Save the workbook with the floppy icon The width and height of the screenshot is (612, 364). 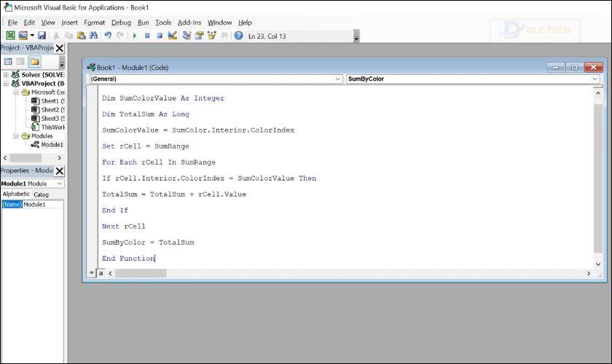pyautogui.click(x=42, y=36)
